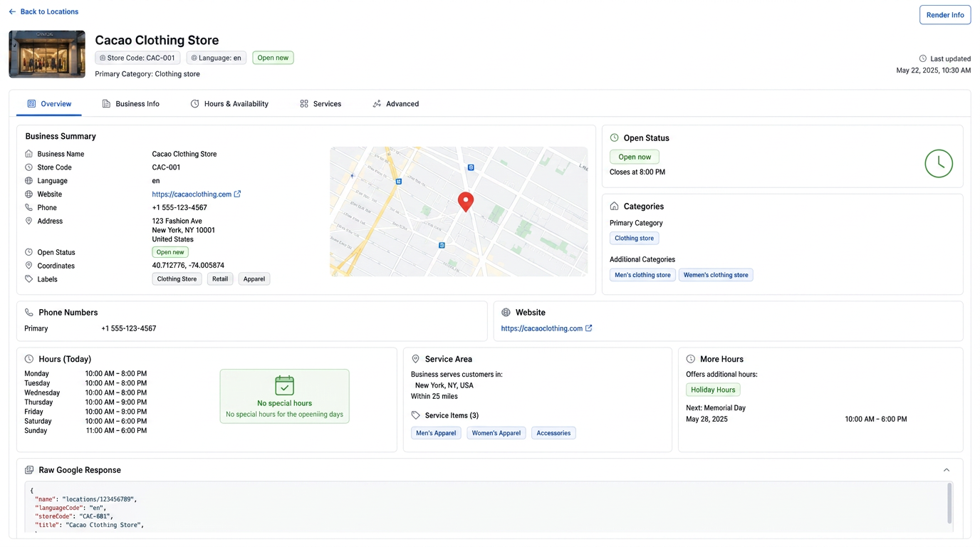Click the Raw Google Response scrollbar
Screen dimensions: 980x547
point(949,503)
